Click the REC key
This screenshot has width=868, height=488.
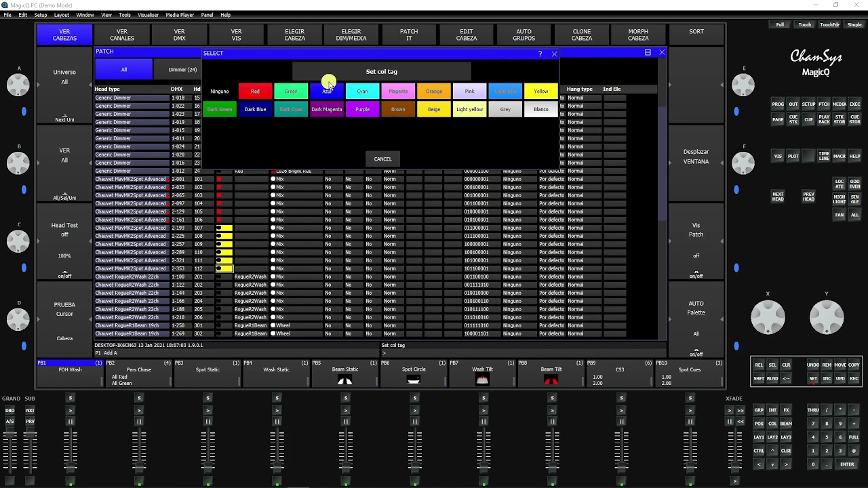point(854,378)
